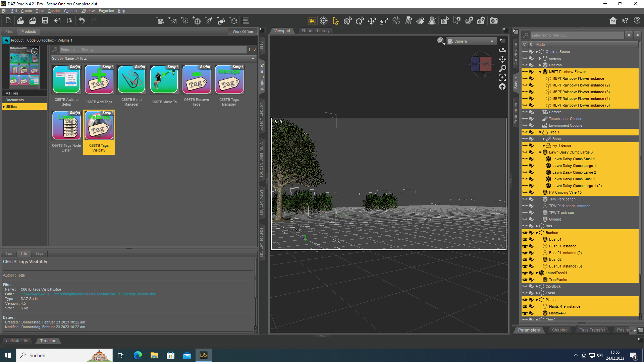The width and height of the screenshot is (644, 362).
Task: Click the viewport frame/zoom magnifier icon
Action: click(x=502, y=69)
